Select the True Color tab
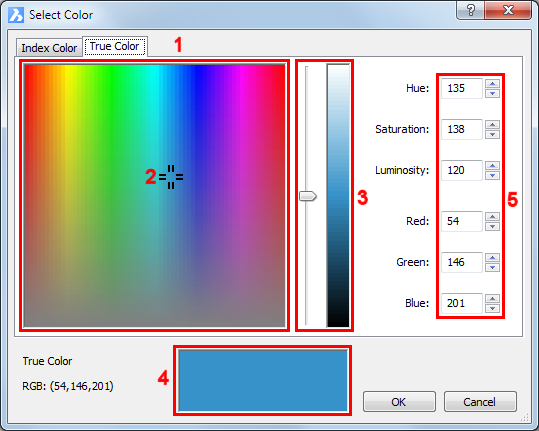This screenshot has width=539, height=431. tap(115, 46)
